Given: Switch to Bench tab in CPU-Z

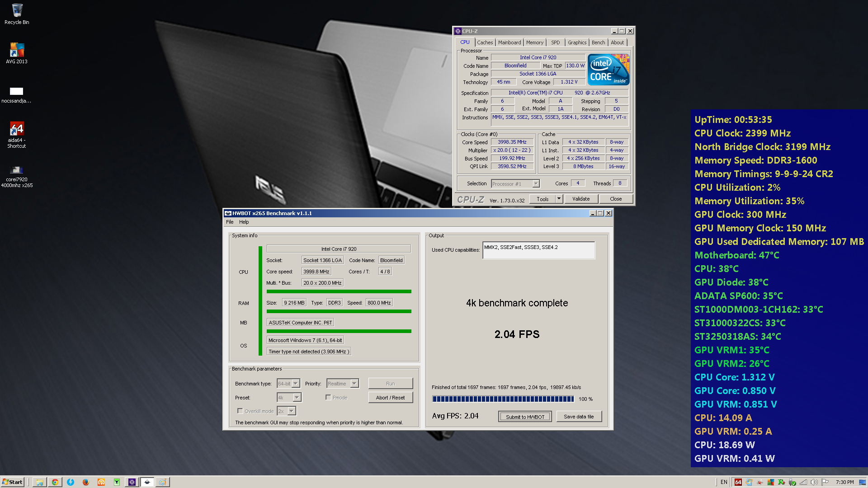Looking at the screenshot, I should (598, 42).
